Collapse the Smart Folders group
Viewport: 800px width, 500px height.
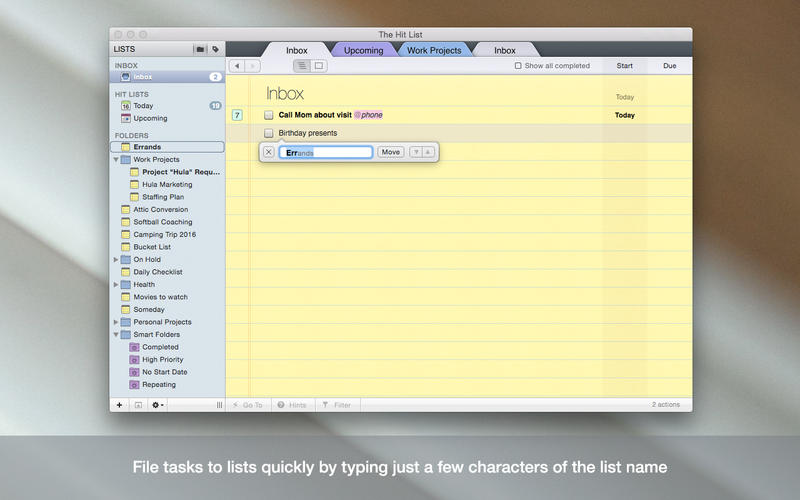pyautogui.click(x=116, y=335)
